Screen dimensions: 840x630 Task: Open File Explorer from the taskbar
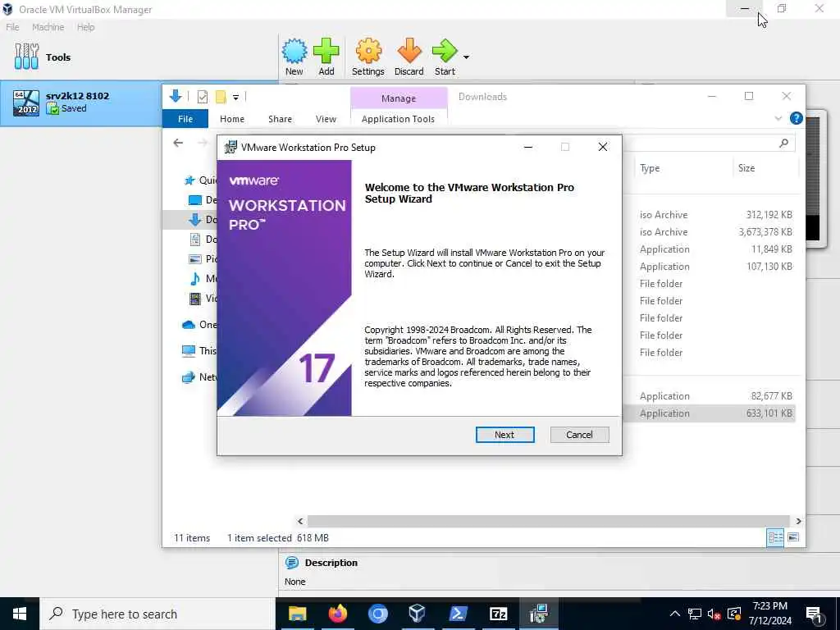297,614
